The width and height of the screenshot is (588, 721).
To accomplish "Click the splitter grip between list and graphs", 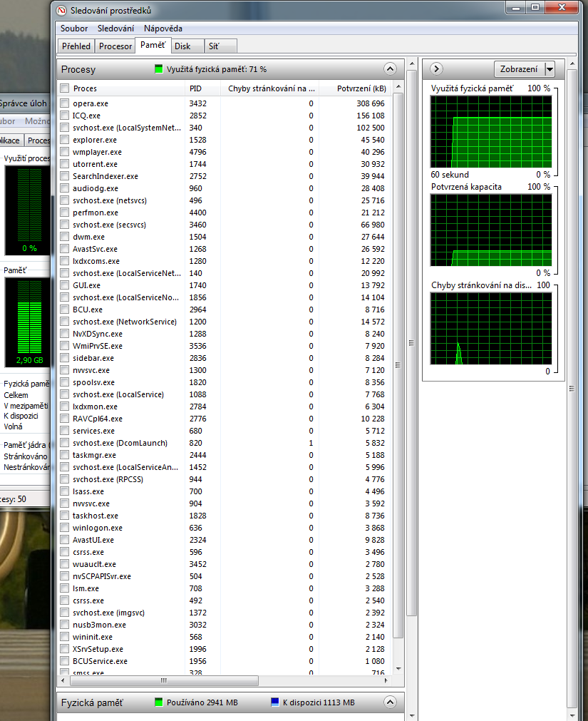I will pos(411,343).
